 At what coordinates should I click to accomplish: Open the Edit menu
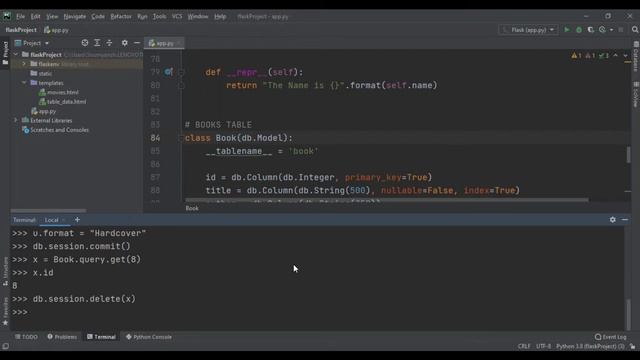pyautogui.click(x=36, y=17)
